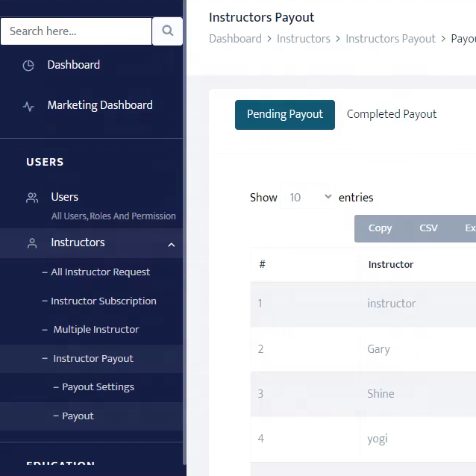Select the Pending Payout tab
The image size is (476, 476).
coord(285,115)
